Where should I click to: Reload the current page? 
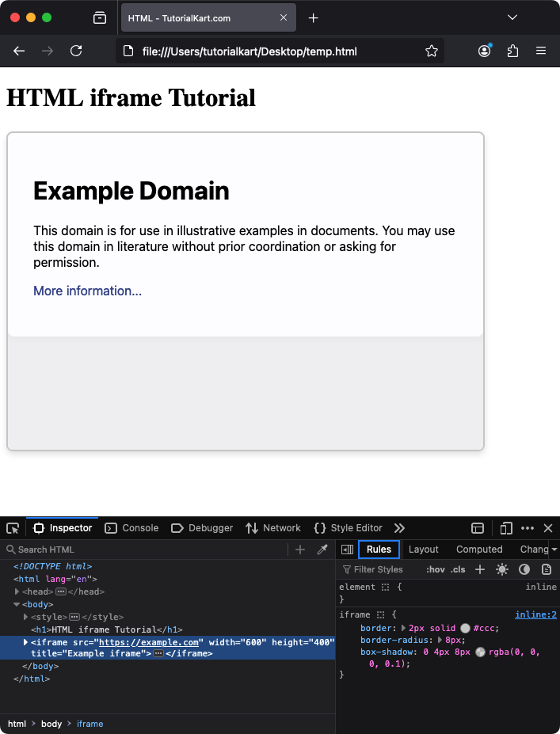[76, 51]
